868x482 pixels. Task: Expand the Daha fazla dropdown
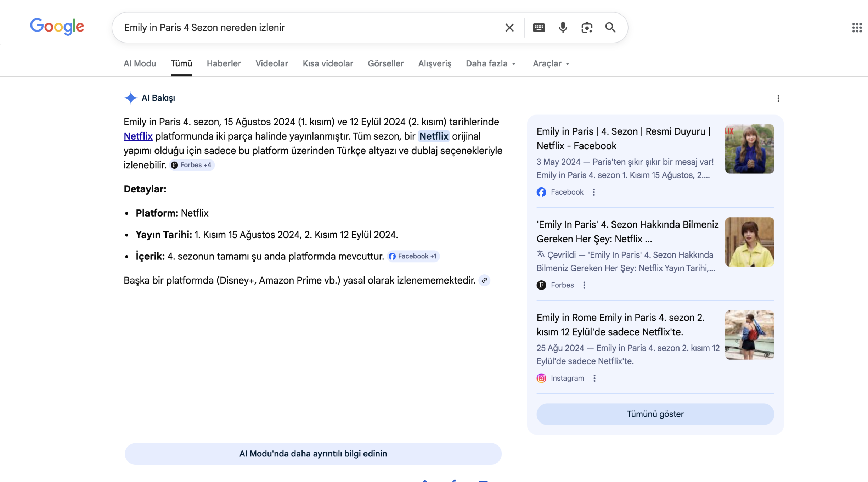point(491,63)
